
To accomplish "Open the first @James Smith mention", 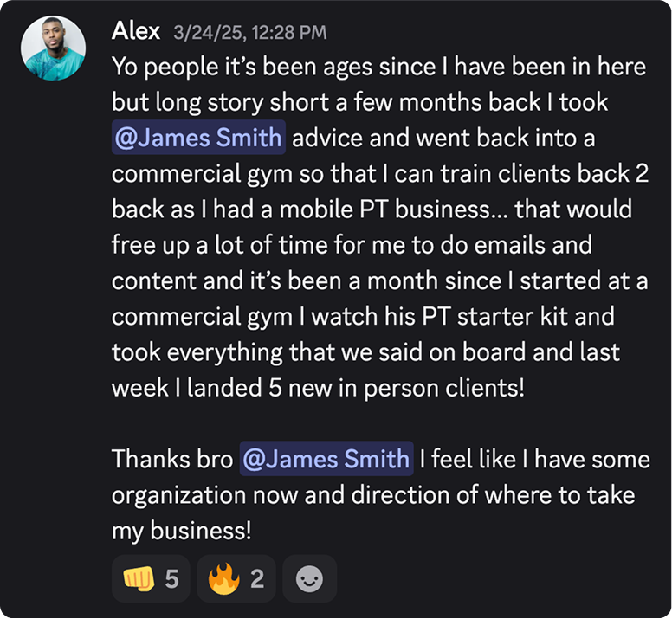I will click(x=198, y=138).
